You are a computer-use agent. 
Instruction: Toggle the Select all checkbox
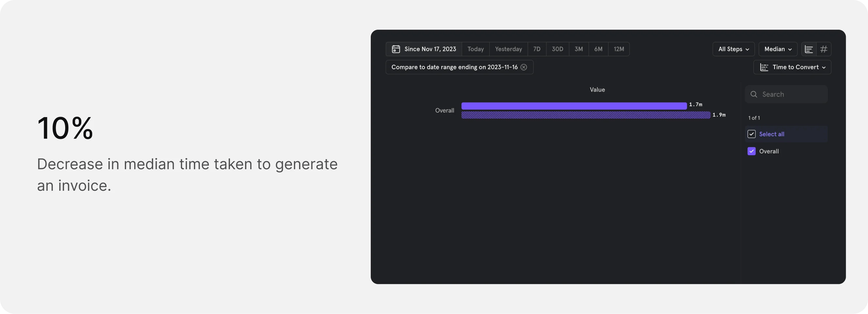(751, 134)
